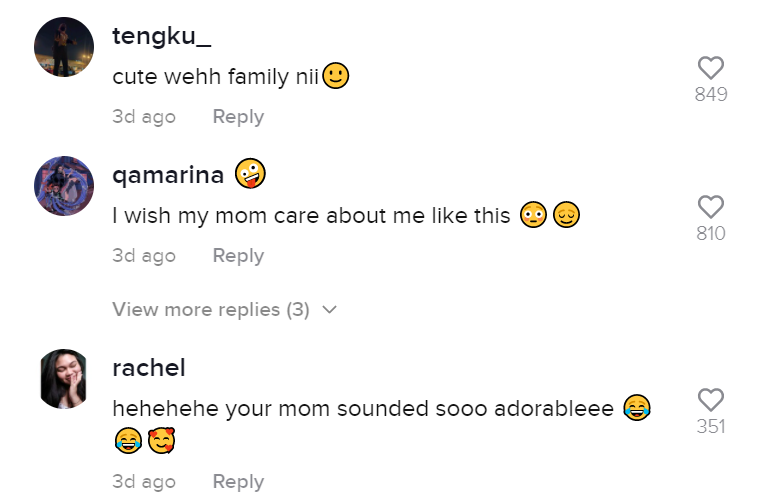This screenshot has width=772, height=493.
Task: Click the flushed face emoji in qamarina's comment
Action: (534, 215)
